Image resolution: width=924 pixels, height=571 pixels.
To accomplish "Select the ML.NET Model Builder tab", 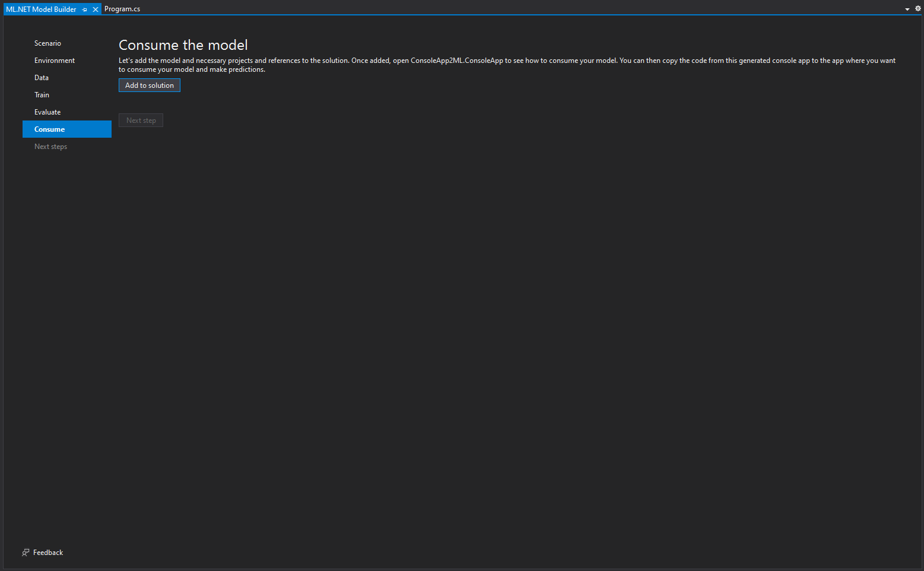I will (41, 9).
